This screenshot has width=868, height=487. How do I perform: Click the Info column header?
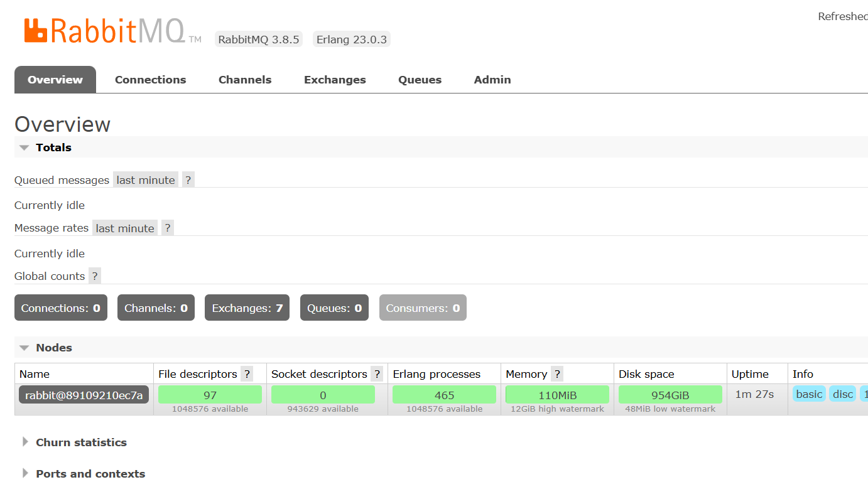[803, 374]
